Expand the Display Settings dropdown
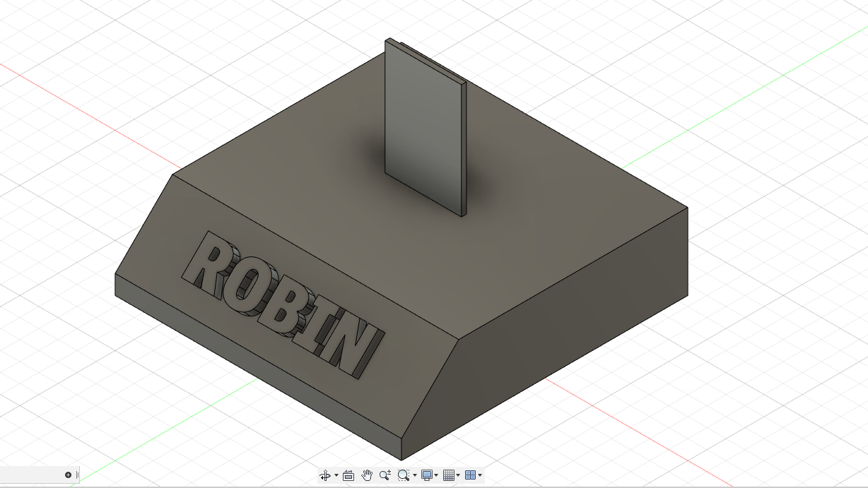868x488 pixels. tap(436, 475)
